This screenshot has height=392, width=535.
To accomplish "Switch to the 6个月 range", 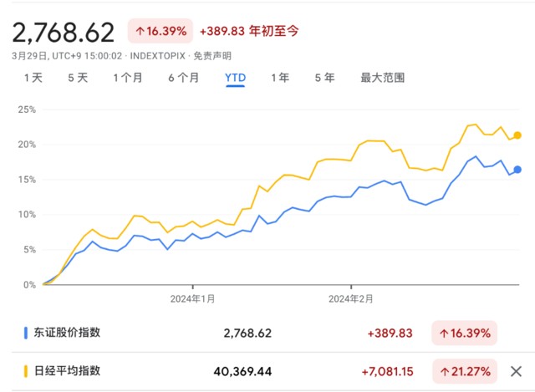I will pos(183,78).
